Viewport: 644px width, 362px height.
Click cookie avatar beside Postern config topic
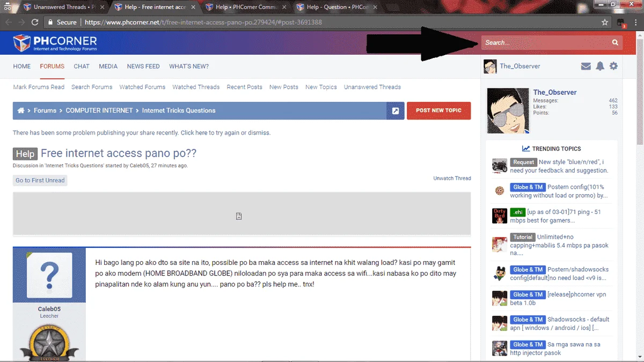500,190
